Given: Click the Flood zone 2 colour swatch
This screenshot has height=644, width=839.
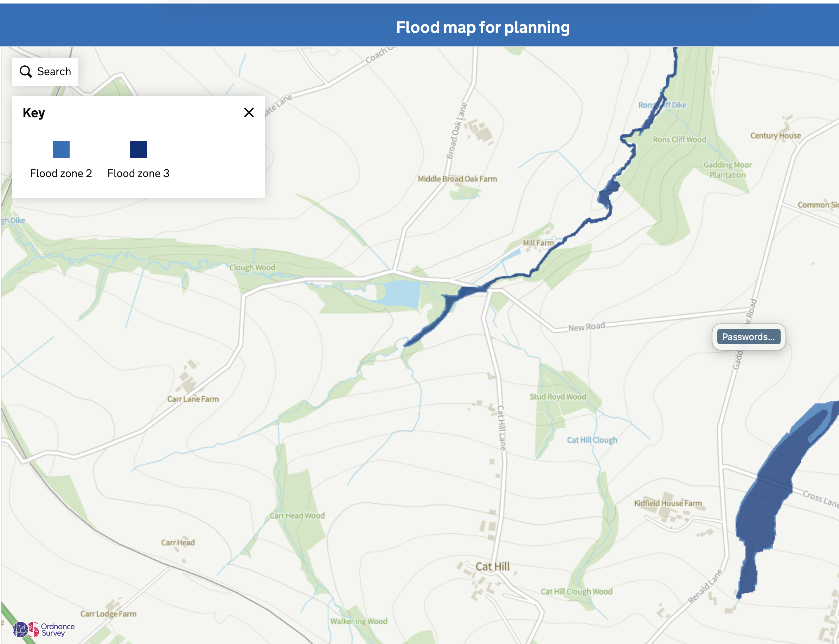Looking at the screenshot, I should 61,150.
